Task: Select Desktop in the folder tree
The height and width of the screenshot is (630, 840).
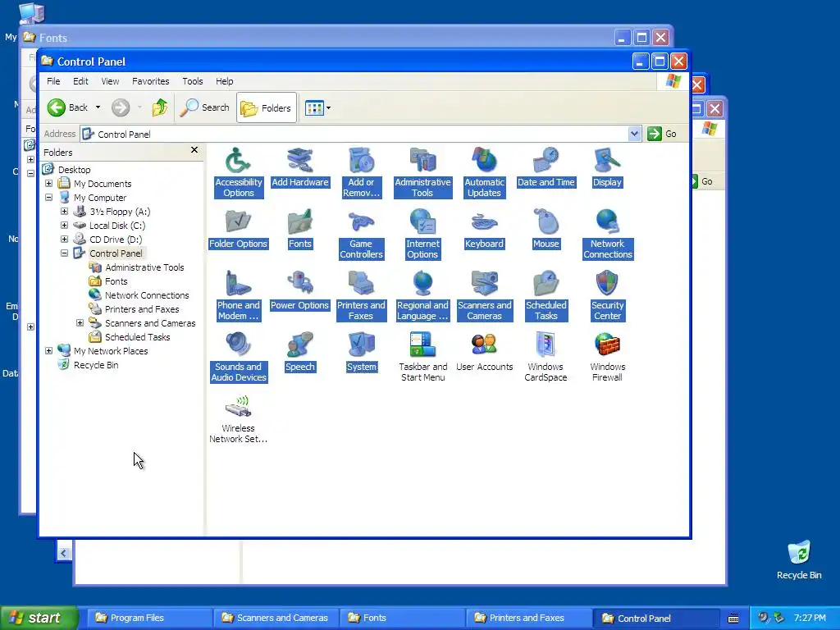Action: pos(75,169)
